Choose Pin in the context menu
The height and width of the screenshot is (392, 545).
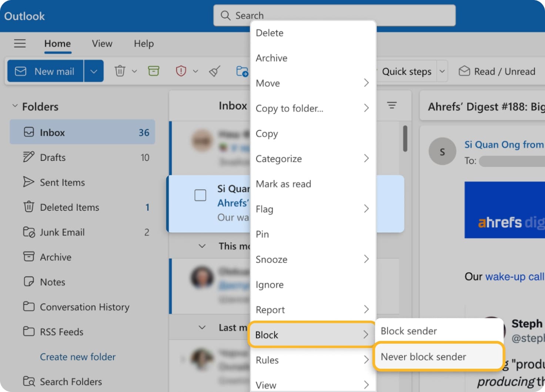[x=313, y=234]
